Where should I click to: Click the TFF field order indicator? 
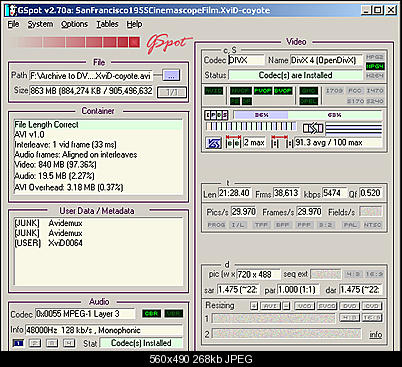tap(261, 225)
